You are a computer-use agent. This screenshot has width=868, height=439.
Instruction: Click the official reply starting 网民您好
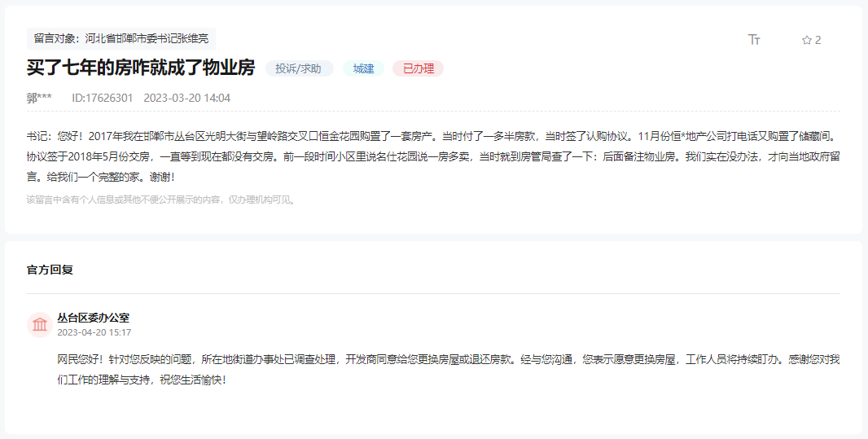pyautogui.click(x=449, y=370)
